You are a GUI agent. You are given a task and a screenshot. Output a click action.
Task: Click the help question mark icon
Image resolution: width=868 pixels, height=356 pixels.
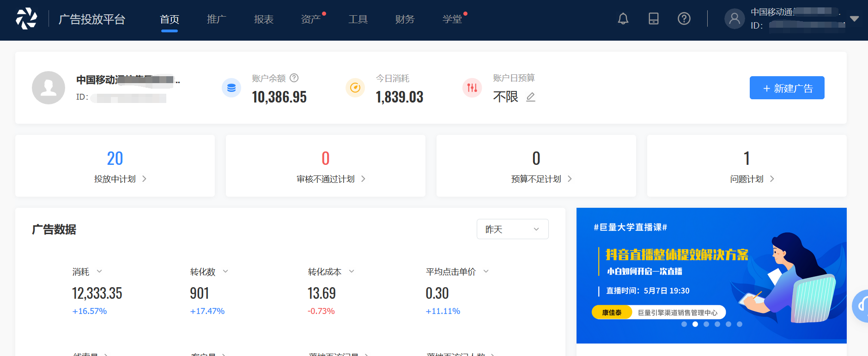coord(684,19)
